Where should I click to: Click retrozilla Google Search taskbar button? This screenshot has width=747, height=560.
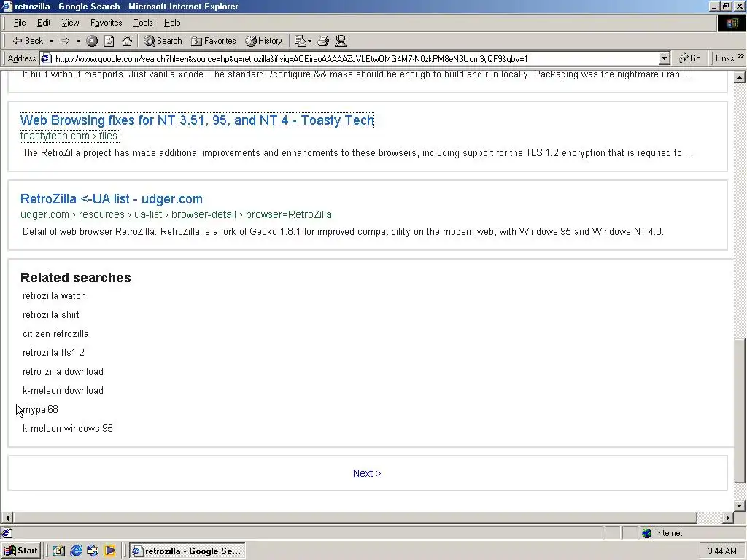tap(187, 551)
